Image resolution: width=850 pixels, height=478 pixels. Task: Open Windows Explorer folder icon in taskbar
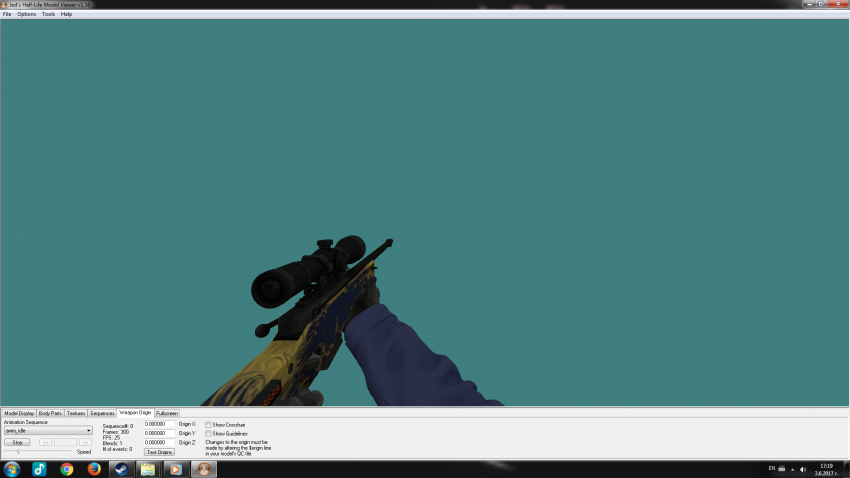point(148,469)
